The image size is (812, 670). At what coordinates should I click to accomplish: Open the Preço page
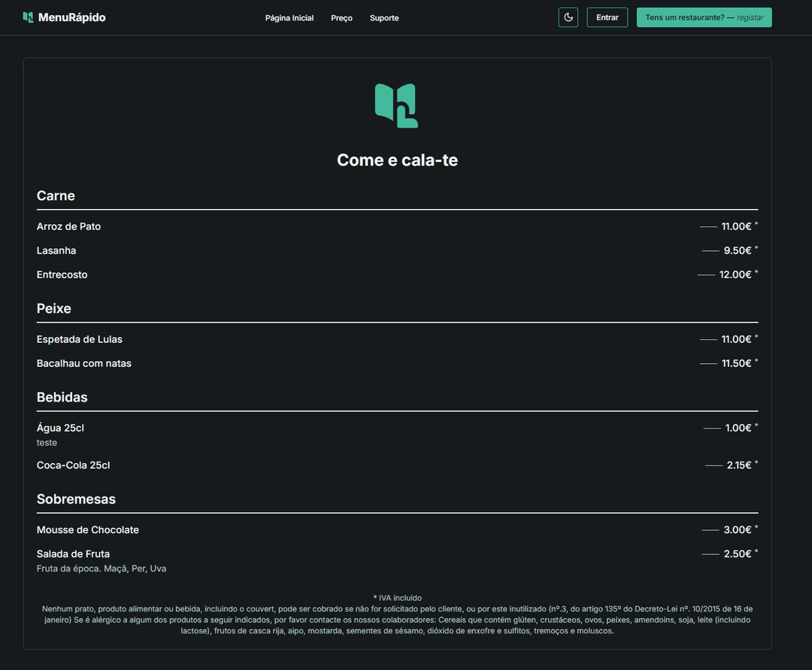341,18
